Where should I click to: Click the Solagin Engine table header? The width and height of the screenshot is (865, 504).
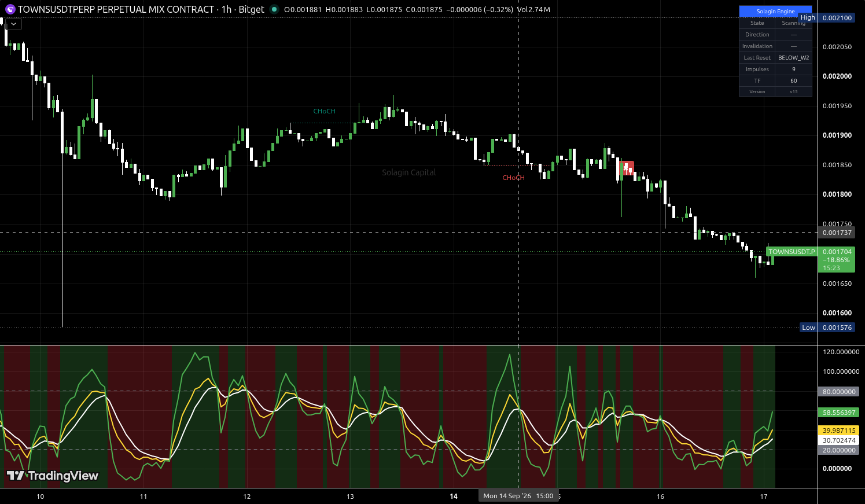(x=775, y=12)
